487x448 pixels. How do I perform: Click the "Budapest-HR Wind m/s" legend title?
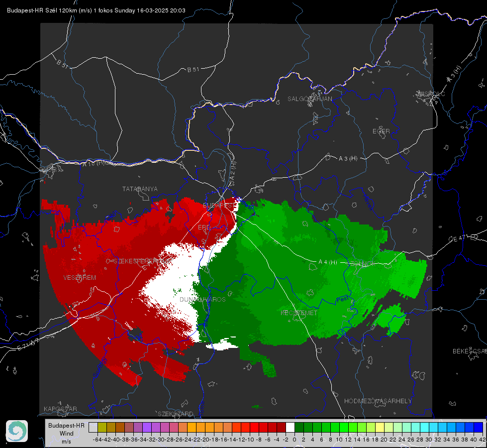coord(67,434)
